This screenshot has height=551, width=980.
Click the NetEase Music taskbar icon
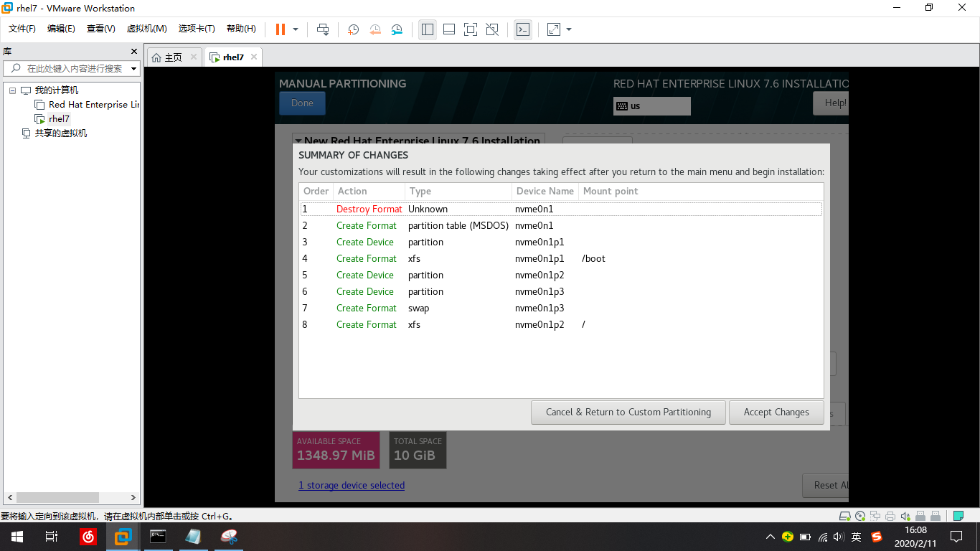coord(88,537)
